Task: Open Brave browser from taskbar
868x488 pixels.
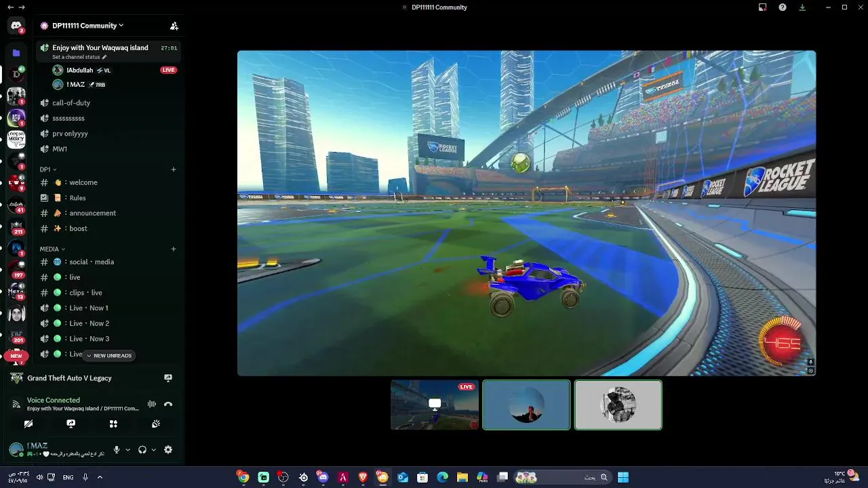Action: 363,477
